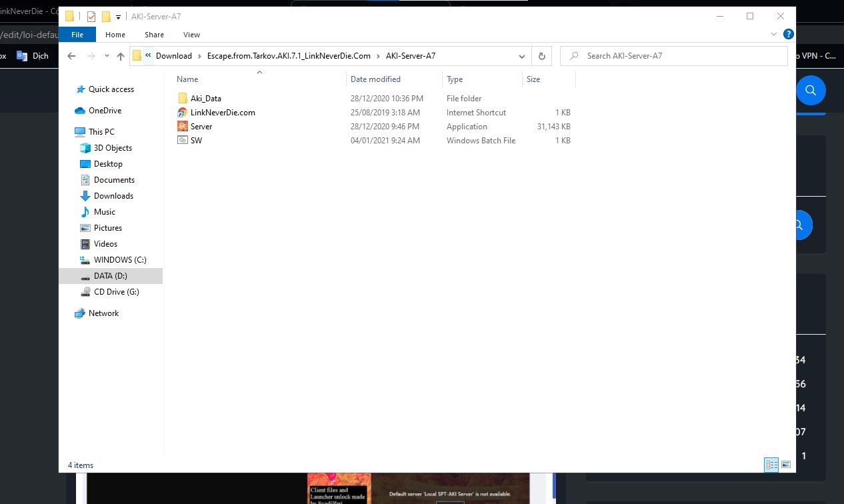Open the DATA (D:) drive
Screen dimensions: 844x504
tap(111, 276)
